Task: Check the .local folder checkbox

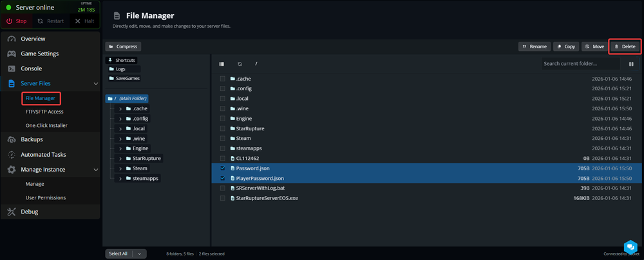Action: pos(223,98)
